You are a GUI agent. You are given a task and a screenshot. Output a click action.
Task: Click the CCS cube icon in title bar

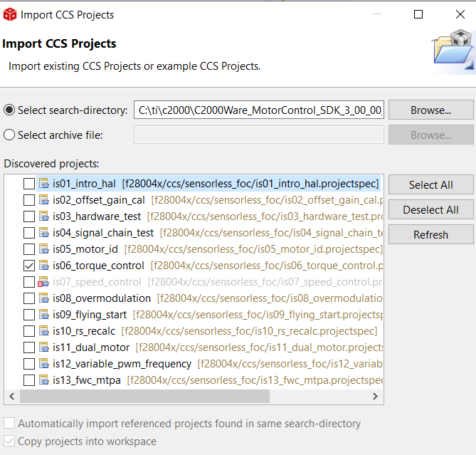tap(10, 14)
